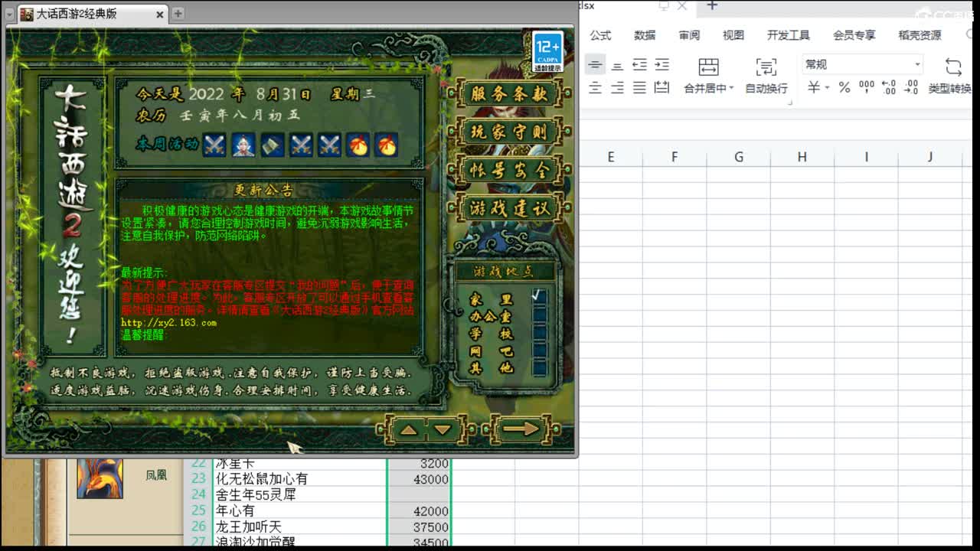
Task: Open the 服务条款 button in the launcher
Action: [508, 93]
